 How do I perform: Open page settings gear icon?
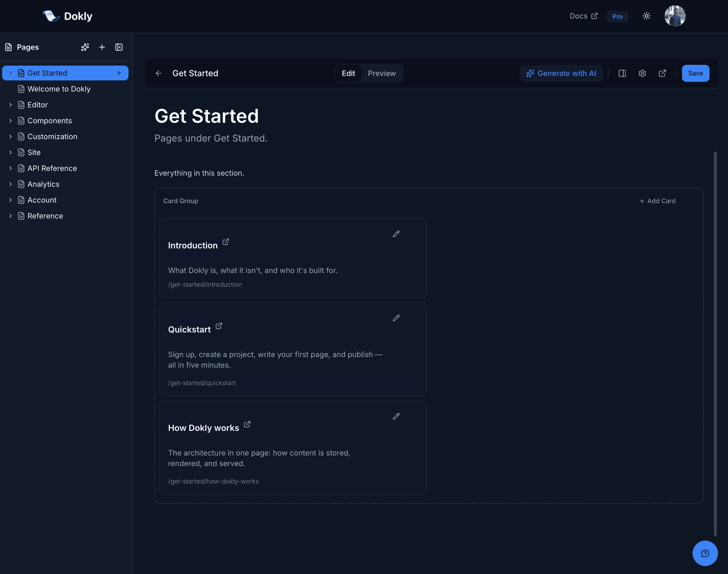tap(642, 73)
